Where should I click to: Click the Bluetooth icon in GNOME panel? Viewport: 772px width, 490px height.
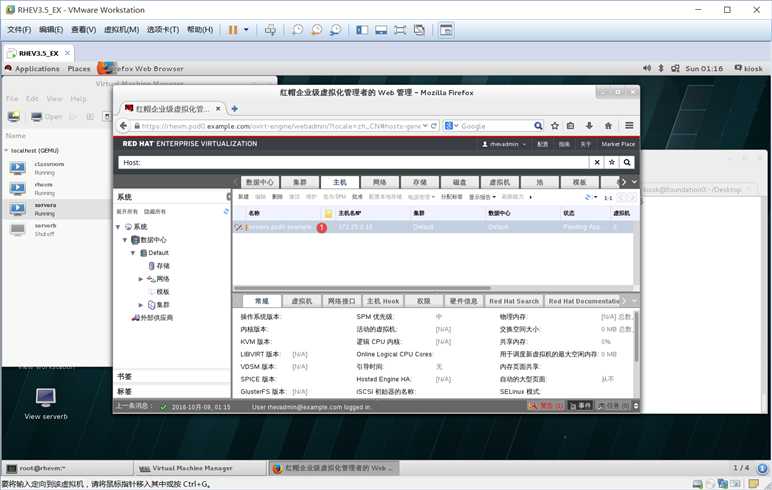tap(661, 68)
